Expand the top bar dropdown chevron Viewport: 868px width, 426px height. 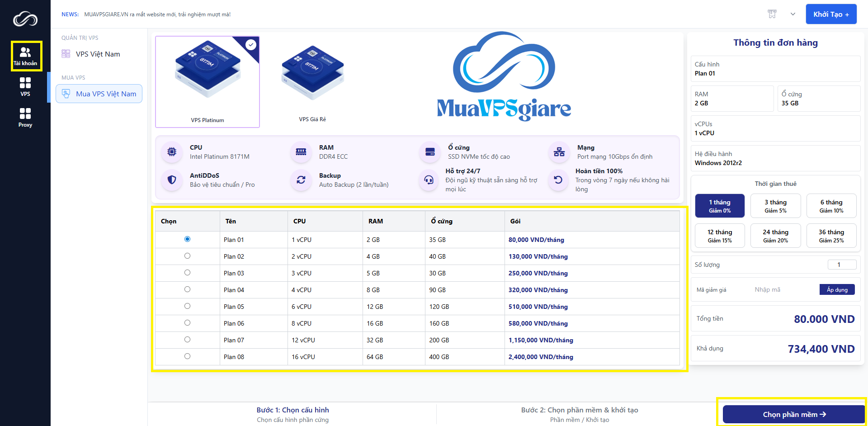793,14
